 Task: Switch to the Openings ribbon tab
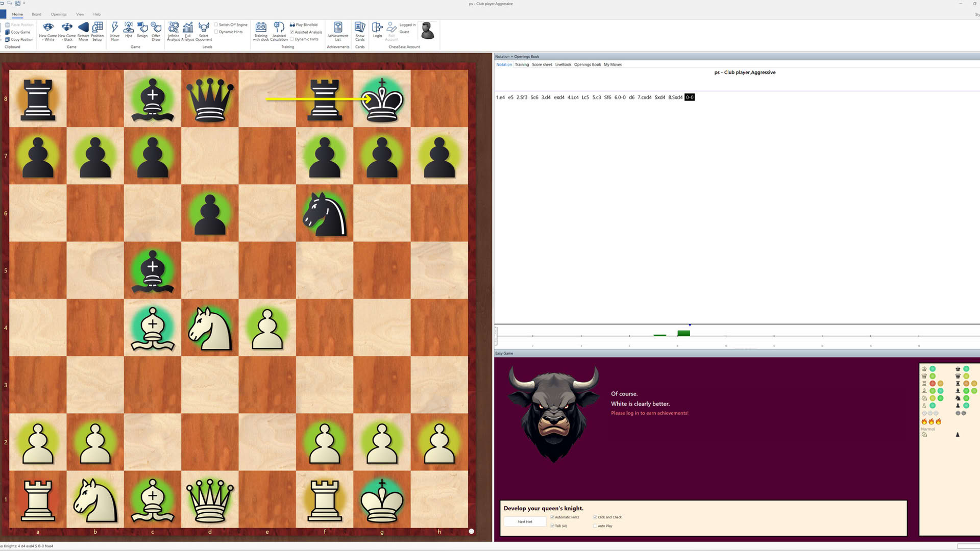(59, 14)
